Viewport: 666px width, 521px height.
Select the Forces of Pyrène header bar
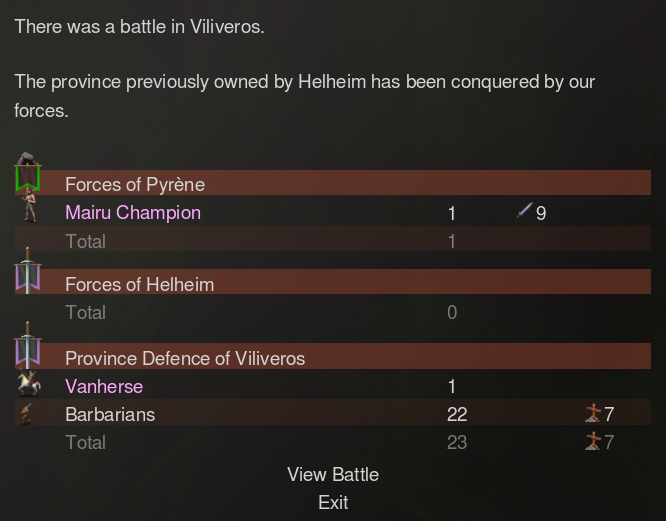tap(333, 183)
